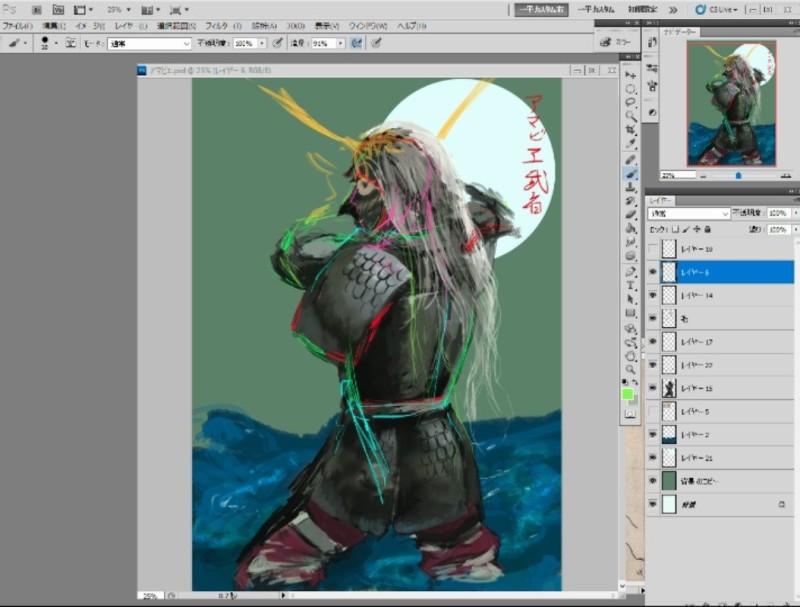Select the Pen tool
800x607 pixels.
pos(631,272)
